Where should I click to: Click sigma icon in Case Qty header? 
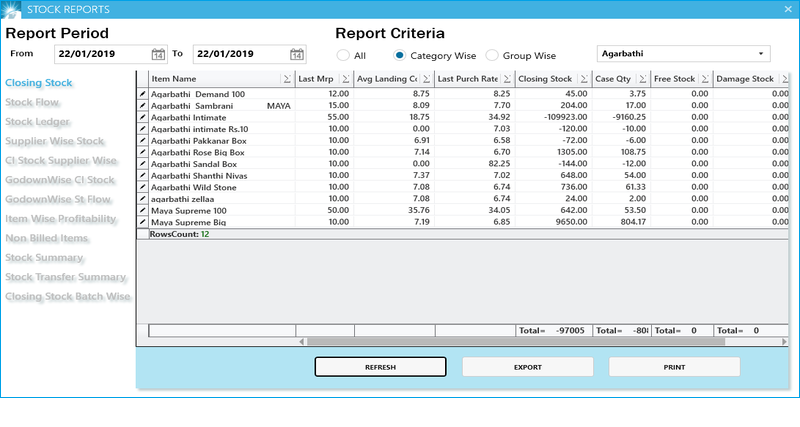point(643,79)
